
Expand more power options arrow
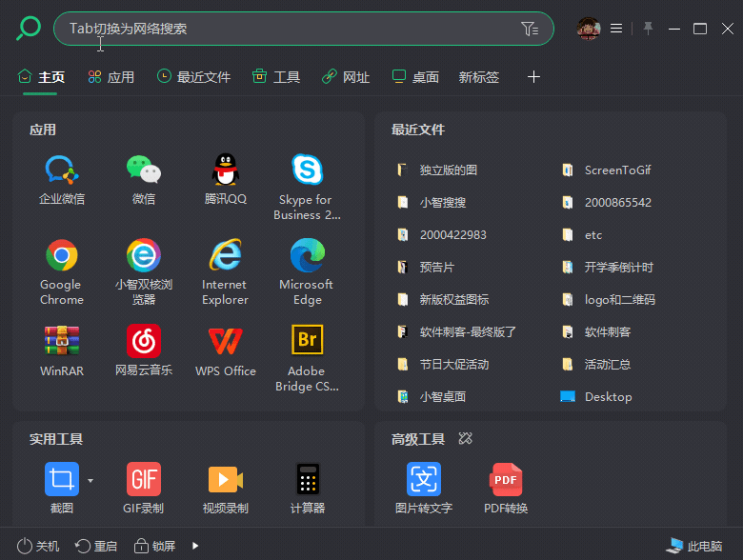[195, 546]
